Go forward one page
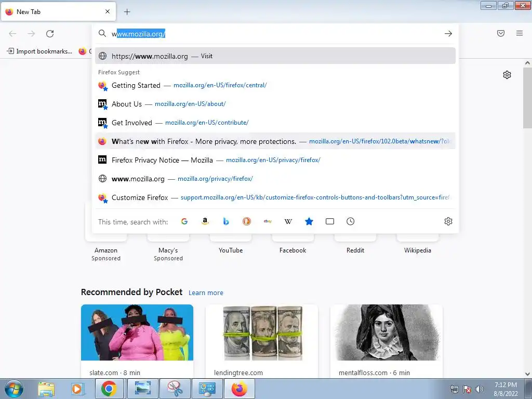 point(31,34)
